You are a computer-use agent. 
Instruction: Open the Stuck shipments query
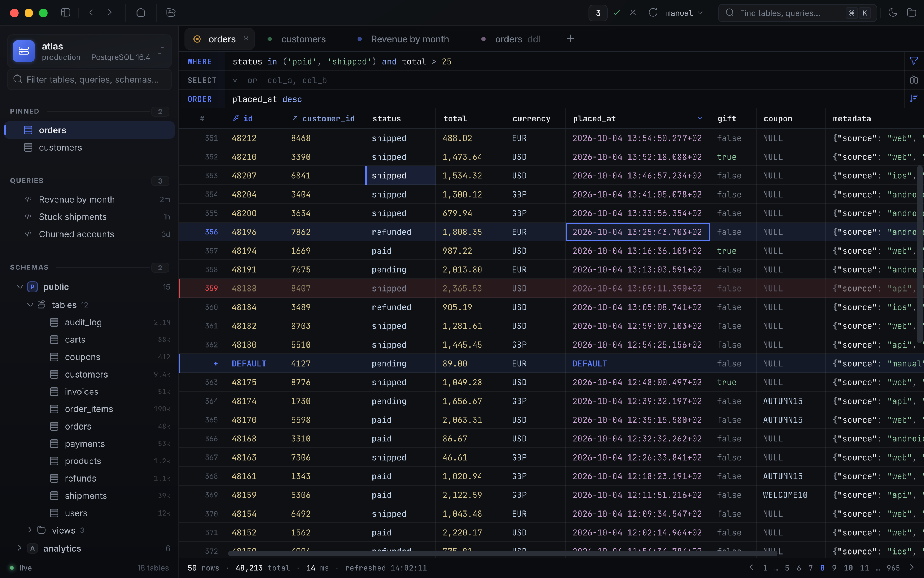(90, 217)
